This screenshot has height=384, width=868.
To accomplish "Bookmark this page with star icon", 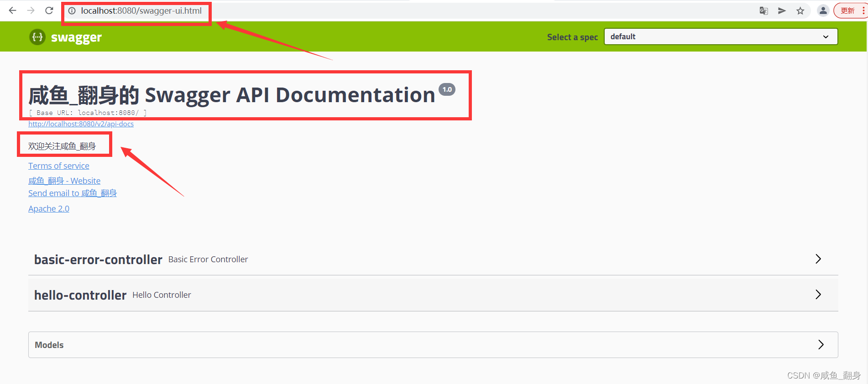I will pyautogui.click(x=800, y=11).
